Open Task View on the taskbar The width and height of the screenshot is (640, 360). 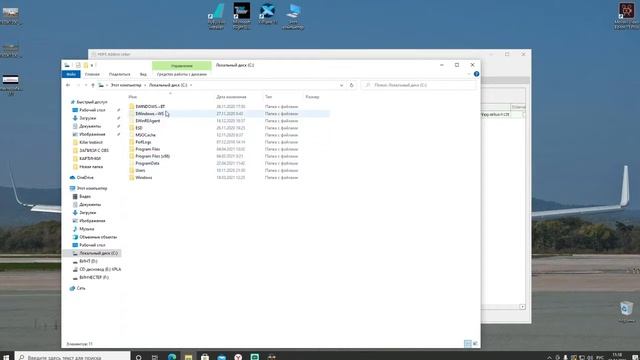pos(155,357)
